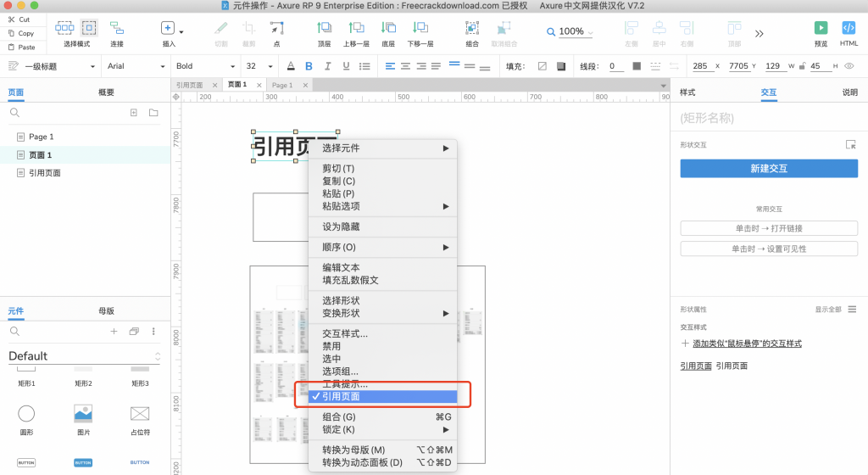Switch to the 母版 tab
868x475 pixels.
click(106, 310)
